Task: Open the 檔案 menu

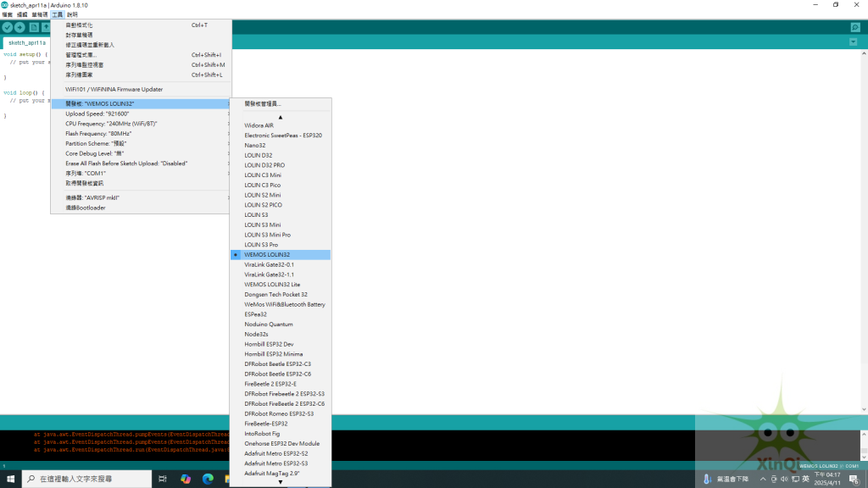Action: point(7,15)
